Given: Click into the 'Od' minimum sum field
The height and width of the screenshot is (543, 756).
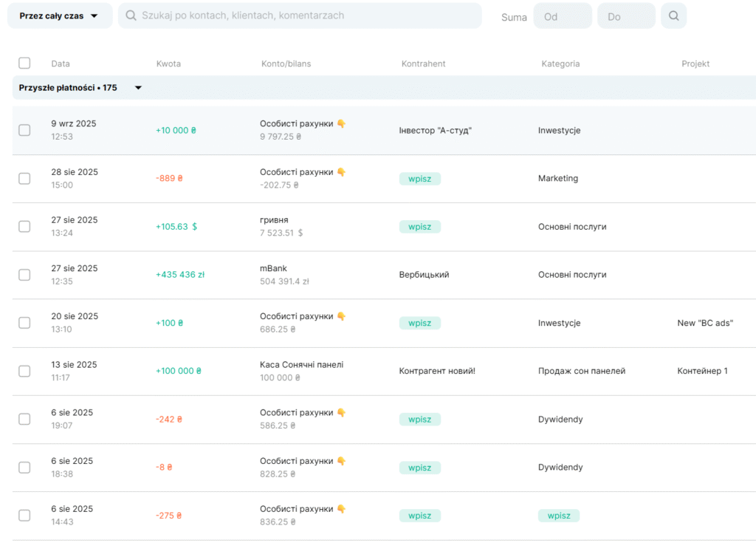Looking at the screenshot, I should pos(562,16).
